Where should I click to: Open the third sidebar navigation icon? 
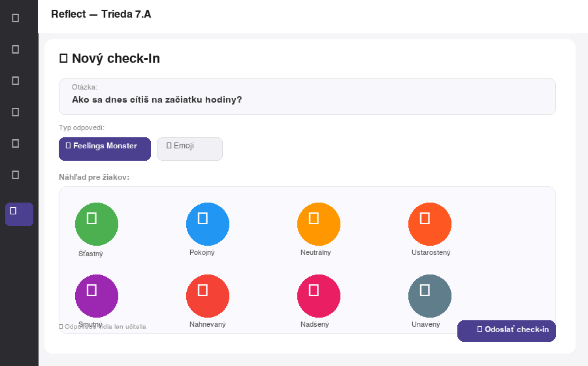point(16,80)
